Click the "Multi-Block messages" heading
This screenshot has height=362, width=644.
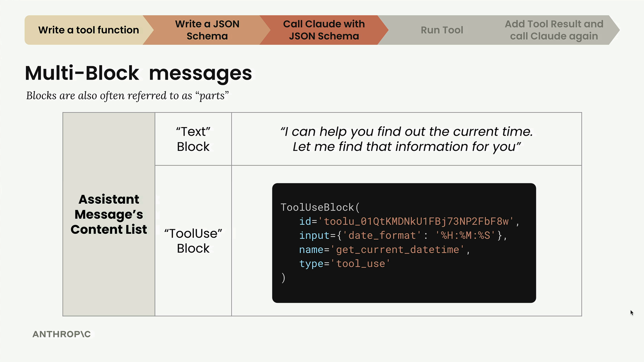click(138, 73)
